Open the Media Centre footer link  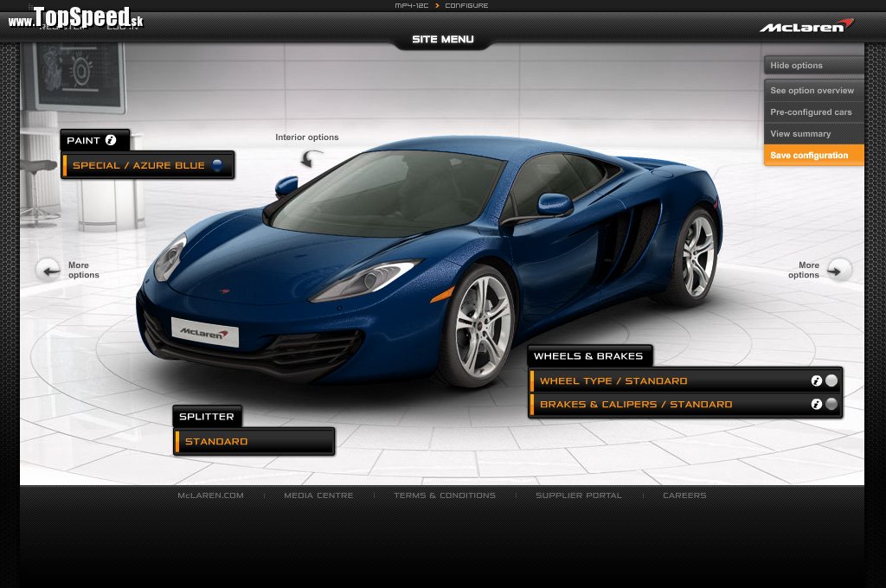(x=318, y=495)
